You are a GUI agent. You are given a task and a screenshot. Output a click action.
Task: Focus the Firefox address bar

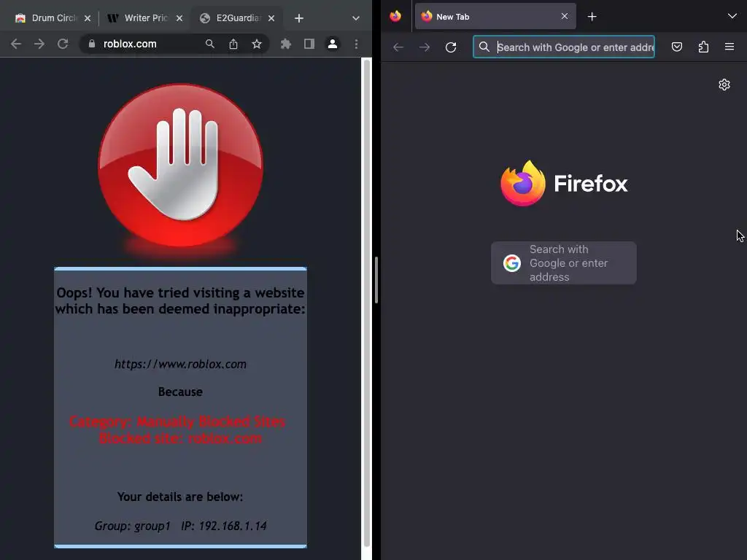point(564,47)
